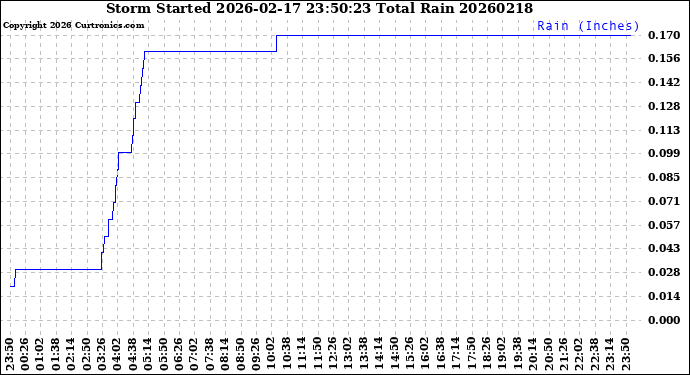Click the 02:50 x-axis time label
The width and height of the screenshot is (690, 375).
86,354
